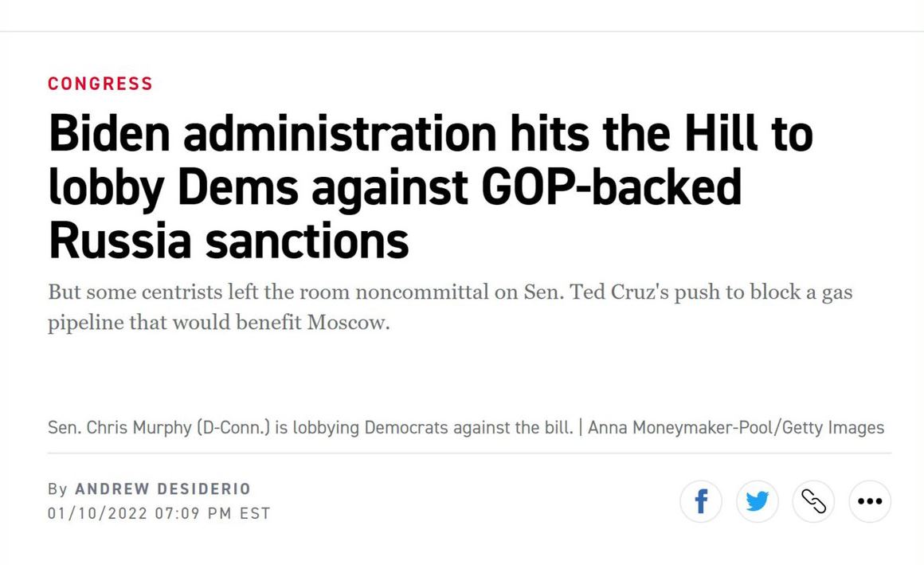The image size is (924, 565).
Task: Click "lobby Dems" in the headline
Action: coord(174,189)
